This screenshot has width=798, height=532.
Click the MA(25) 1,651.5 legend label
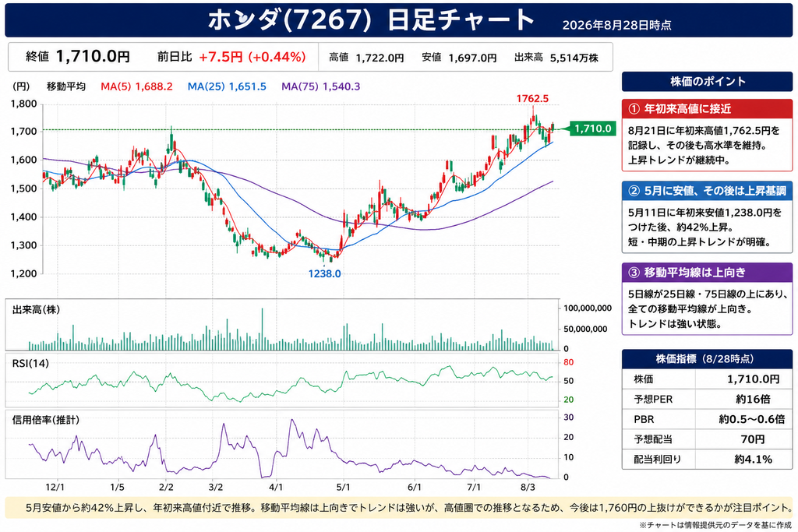click(x=227, y=86)
